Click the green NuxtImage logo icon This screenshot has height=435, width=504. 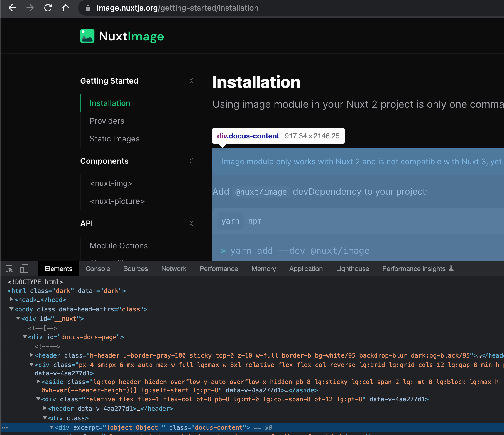pyautogui.click(x=87, y=36)
